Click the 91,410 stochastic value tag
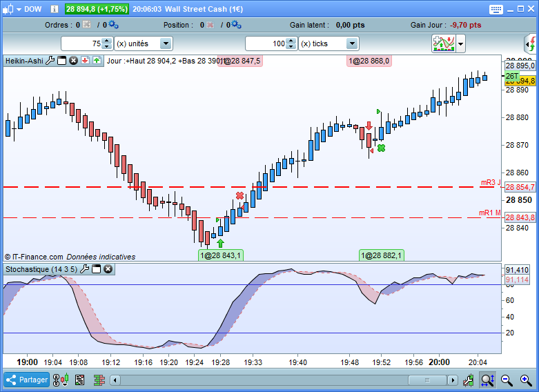This screenshot has width=539, height=392. coord(517,270)
